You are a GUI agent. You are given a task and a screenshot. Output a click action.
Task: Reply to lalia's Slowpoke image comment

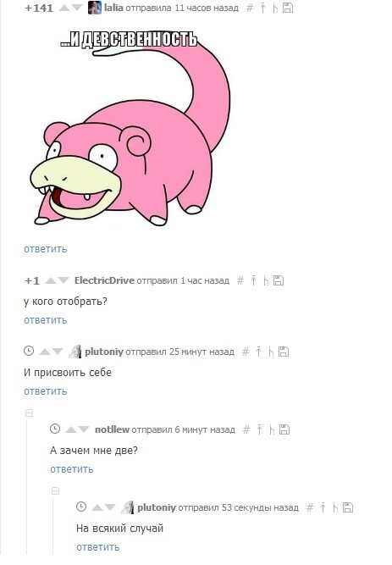coord(46,249)
